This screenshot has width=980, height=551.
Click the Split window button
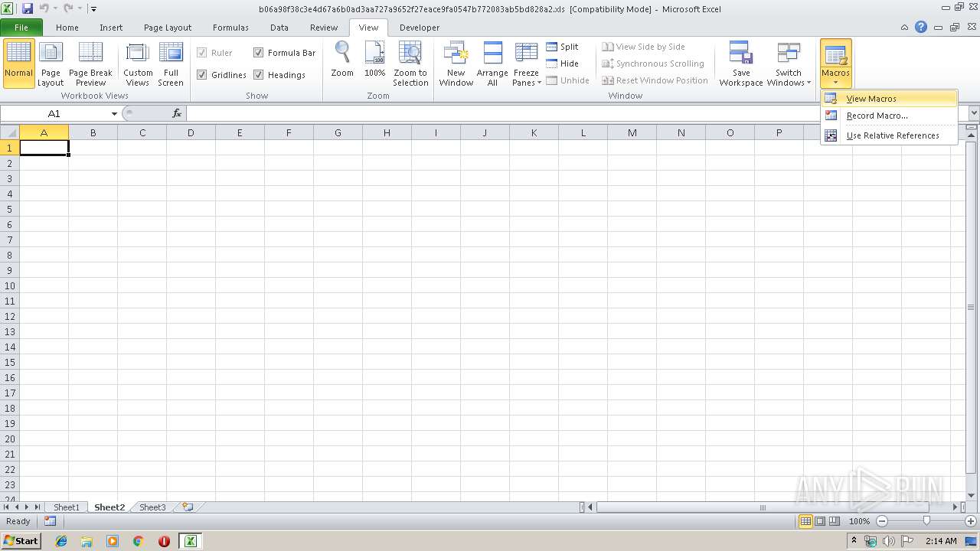tap(563, 47)
